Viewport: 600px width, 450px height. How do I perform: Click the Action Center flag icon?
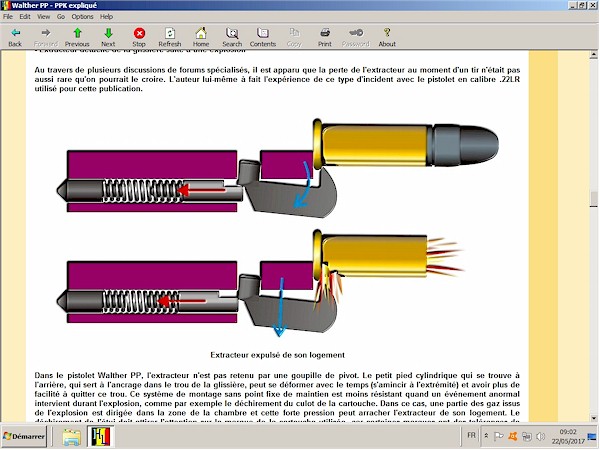point(498,436)
